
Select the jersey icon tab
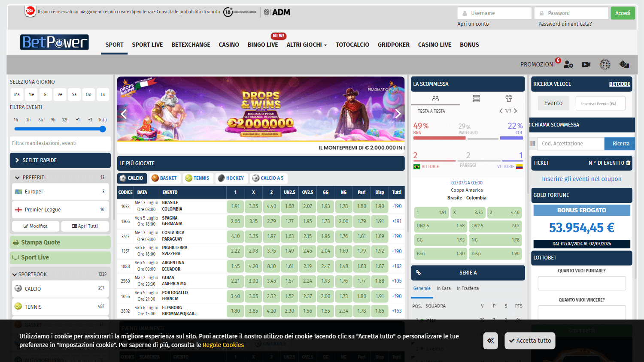[x=509, y=99]
